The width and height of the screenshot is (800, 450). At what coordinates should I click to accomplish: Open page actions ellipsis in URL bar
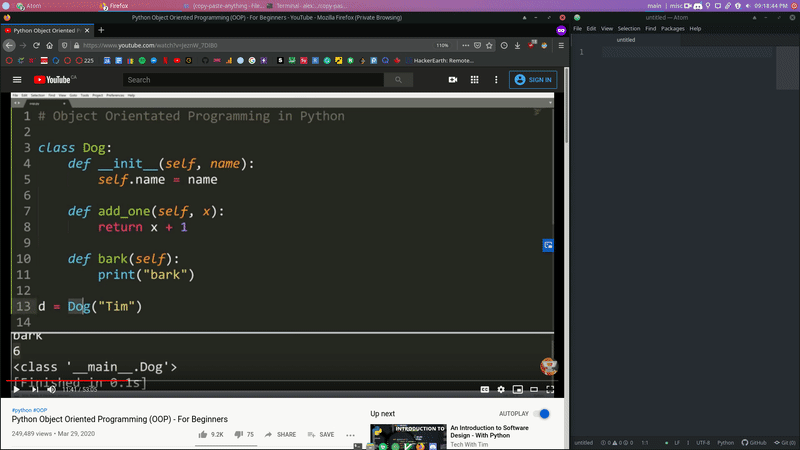pos(465,45)
